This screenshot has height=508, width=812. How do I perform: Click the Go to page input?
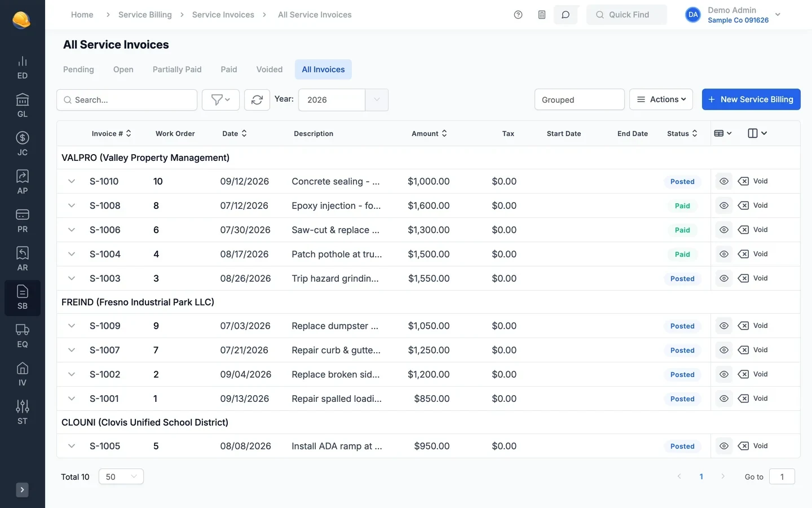[782, 476]
